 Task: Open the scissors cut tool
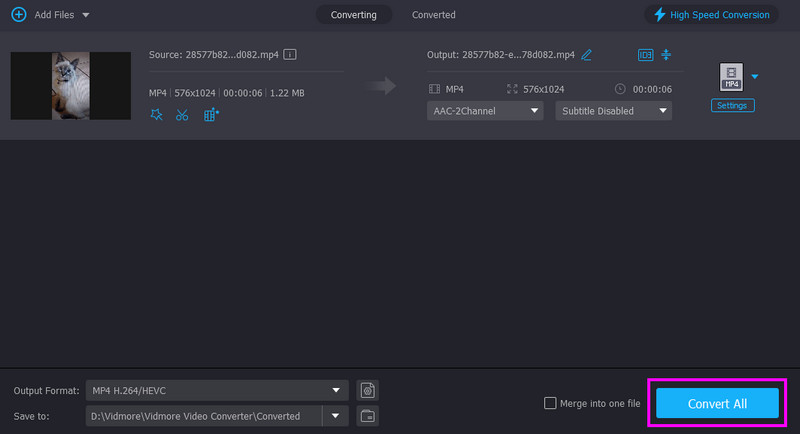(x=182, y=115)
